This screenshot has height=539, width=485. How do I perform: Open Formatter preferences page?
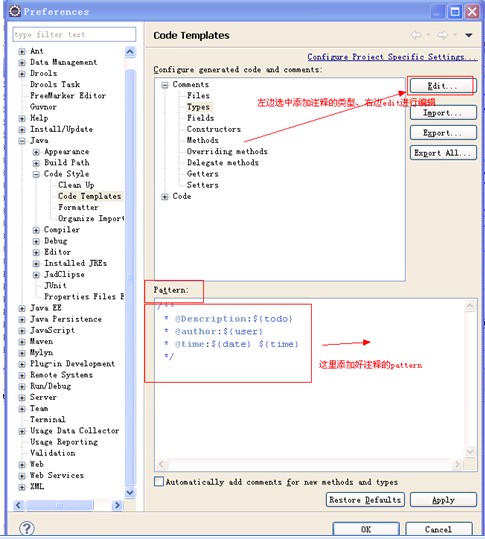pyautogui.click(x=78, y=207)
